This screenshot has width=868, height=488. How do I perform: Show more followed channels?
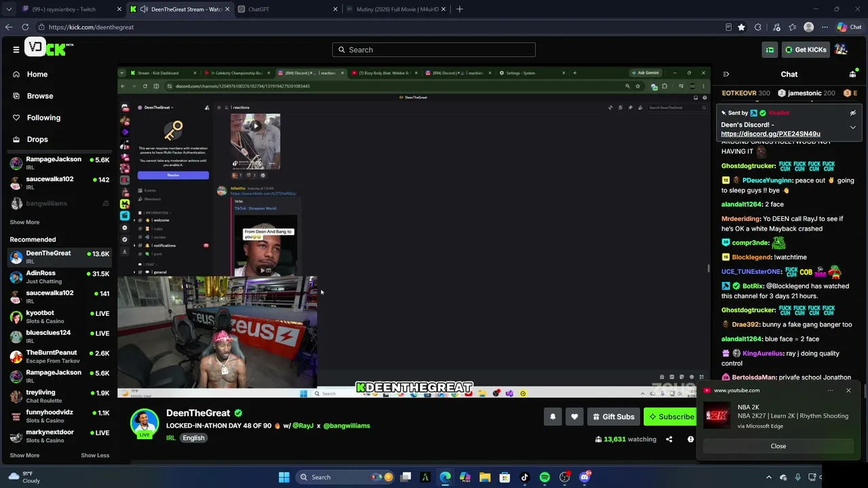(24, 222)
